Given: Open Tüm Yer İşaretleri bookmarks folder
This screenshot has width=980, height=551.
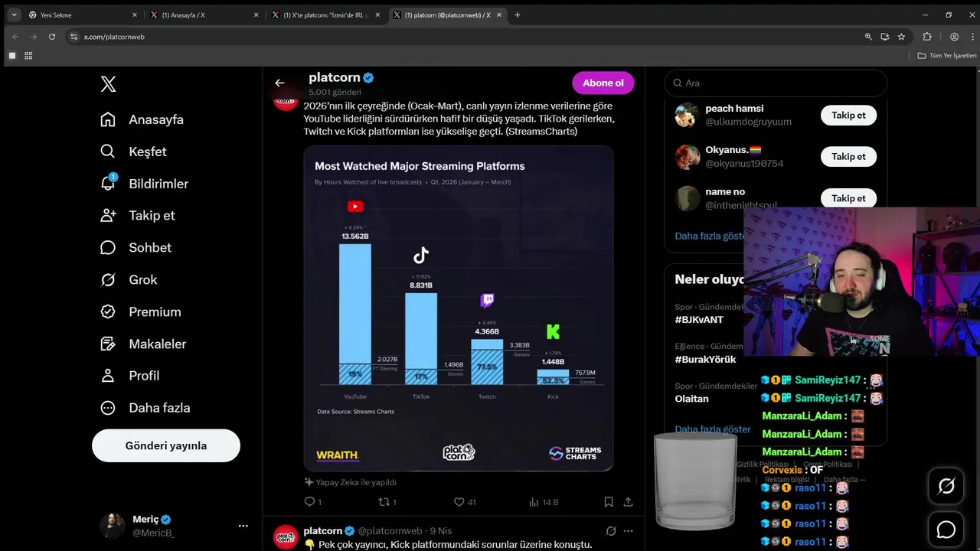Looking at the screenshot, I should [947, 56].
